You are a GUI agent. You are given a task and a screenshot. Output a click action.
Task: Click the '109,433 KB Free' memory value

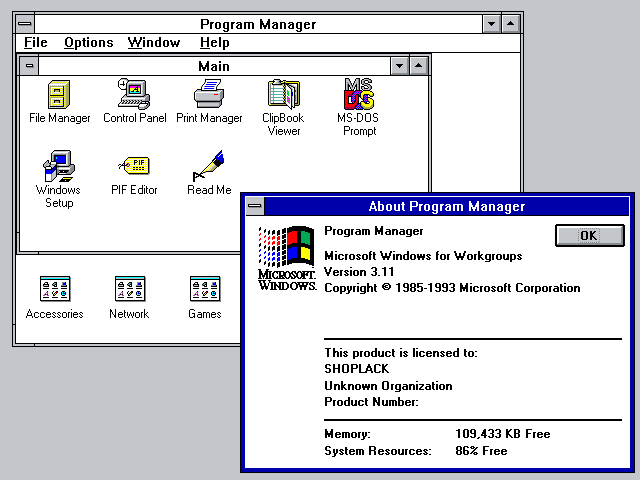(x=503, y=433)
